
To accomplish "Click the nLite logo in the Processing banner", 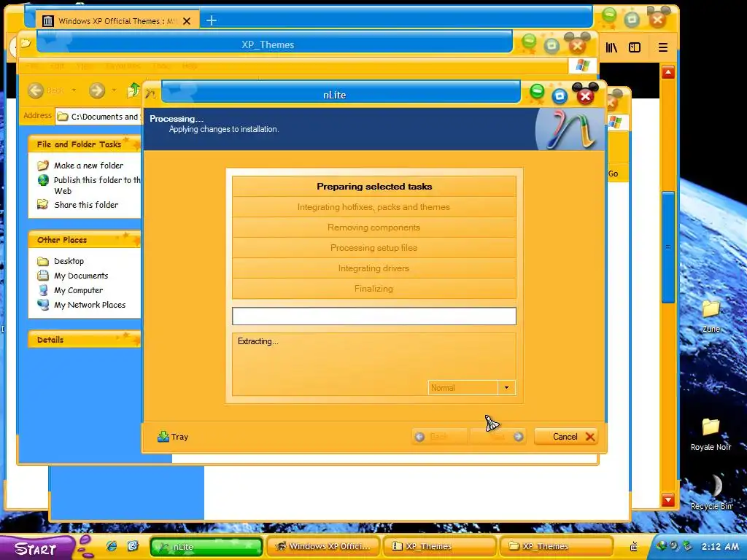I will [x=569, y=130].
